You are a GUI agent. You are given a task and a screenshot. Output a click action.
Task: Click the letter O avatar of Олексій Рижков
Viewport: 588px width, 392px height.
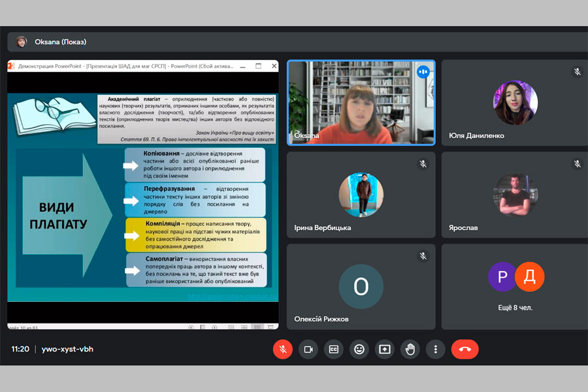coord(361,287)
